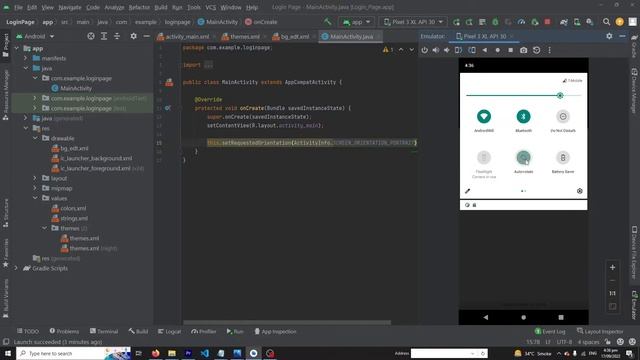Open emulator extended controls three dots
The height and width of the screenshot is (360, 640).
[x=549, y=50]
